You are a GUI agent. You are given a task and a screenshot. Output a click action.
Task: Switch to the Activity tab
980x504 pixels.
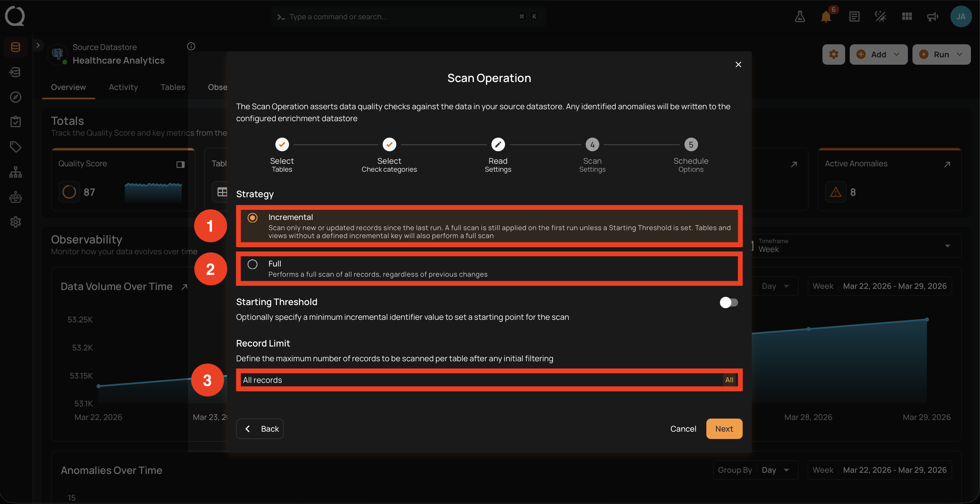coord(123,87)
